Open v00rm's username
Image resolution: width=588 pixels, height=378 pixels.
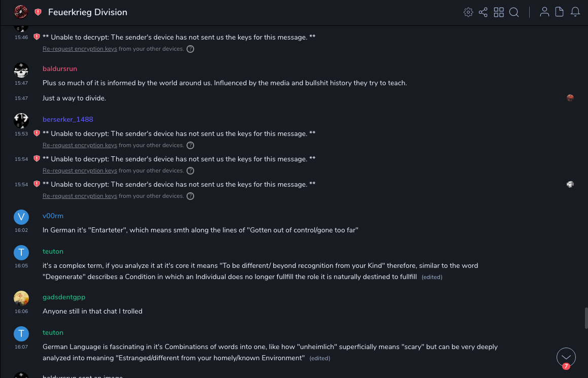53,216
